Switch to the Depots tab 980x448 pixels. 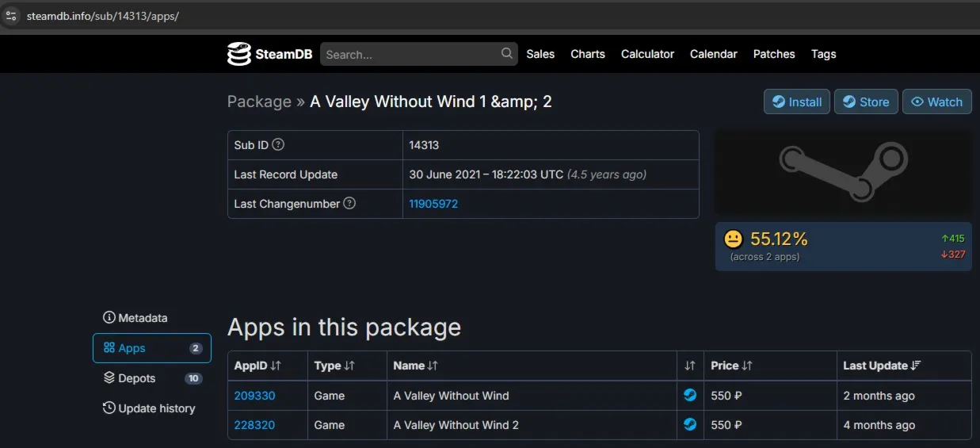[x=152, y=378]
